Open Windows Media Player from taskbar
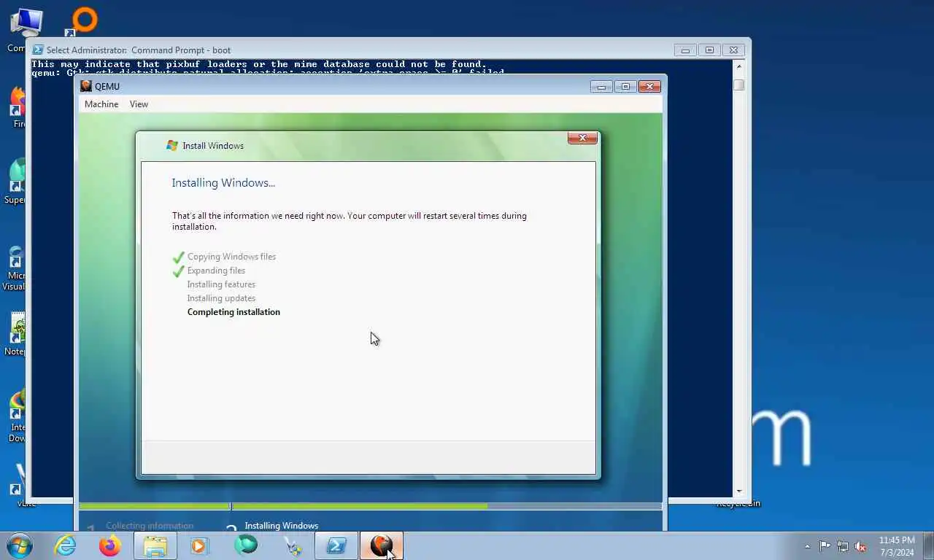This screenshot has height=560, width=934. click(x=200, y=545)
